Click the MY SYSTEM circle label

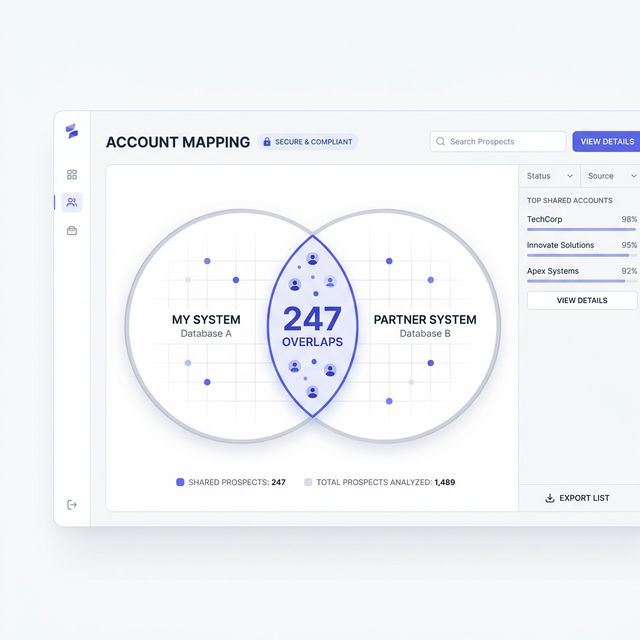206,320
